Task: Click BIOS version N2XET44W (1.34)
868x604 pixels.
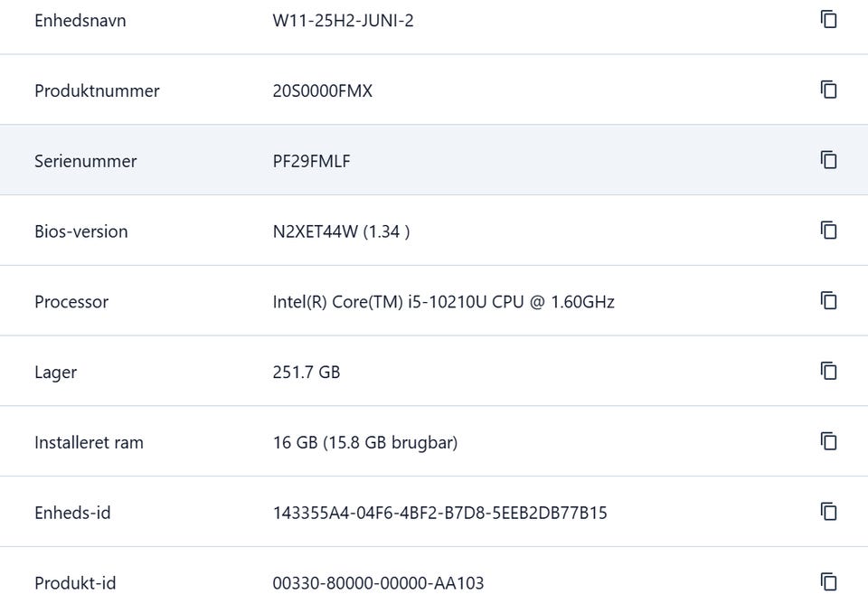Action: coord(341,231)
